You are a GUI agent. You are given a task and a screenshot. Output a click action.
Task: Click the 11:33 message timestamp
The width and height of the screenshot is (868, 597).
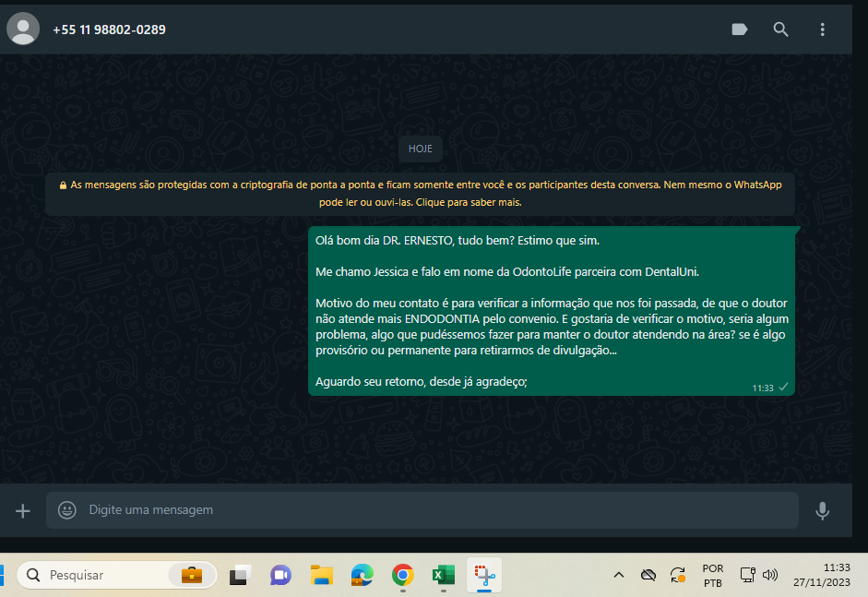762,388
